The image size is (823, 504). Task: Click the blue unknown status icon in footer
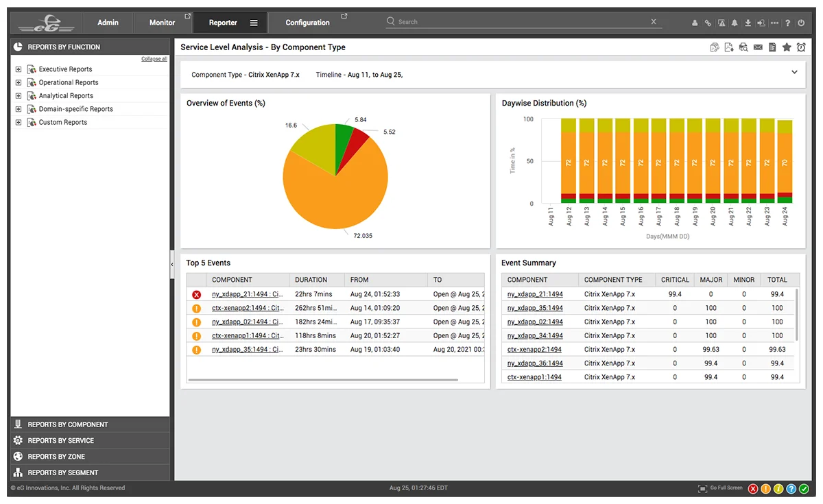(x=791, y=489)
